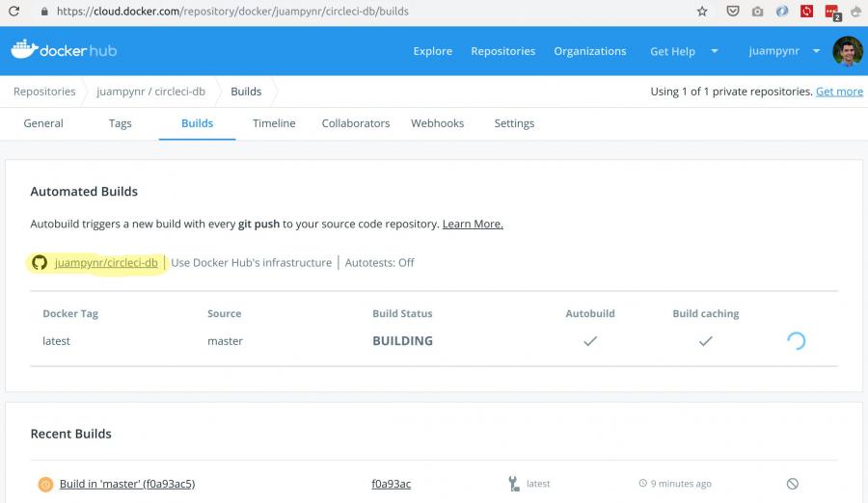Viewport: 868px width, 503px height.
Task: Switch to the Collaborators tab
Action: pos(356,123)
